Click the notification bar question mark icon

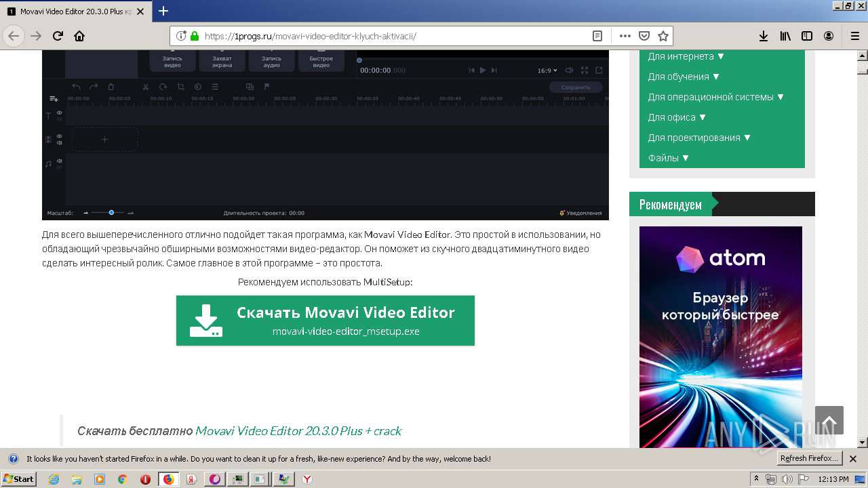(13, 459)
